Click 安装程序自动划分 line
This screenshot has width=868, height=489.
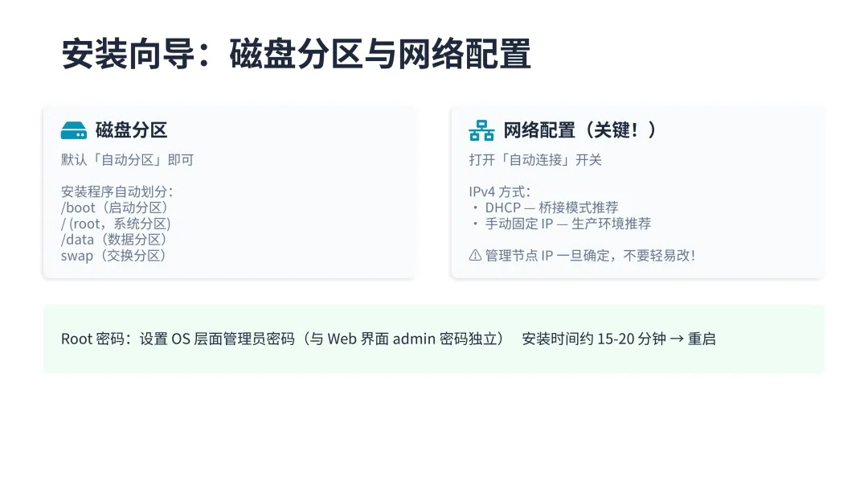(117, 191)
